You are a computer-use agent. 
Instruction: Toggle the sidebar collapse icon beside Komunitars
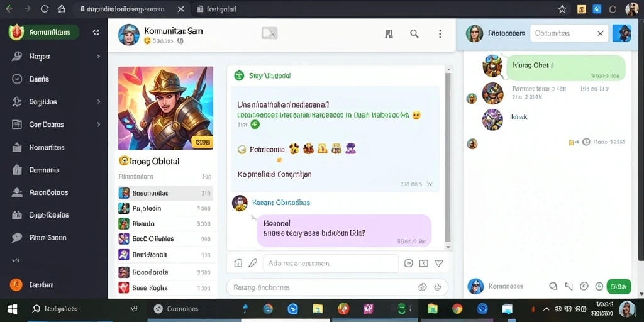tap(96, 32)
